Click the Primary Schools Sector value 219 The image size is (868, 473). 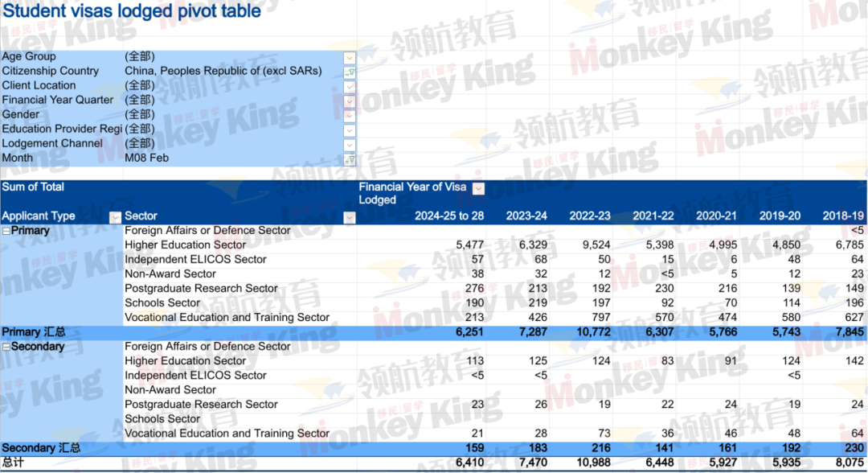tap(538, 303)
